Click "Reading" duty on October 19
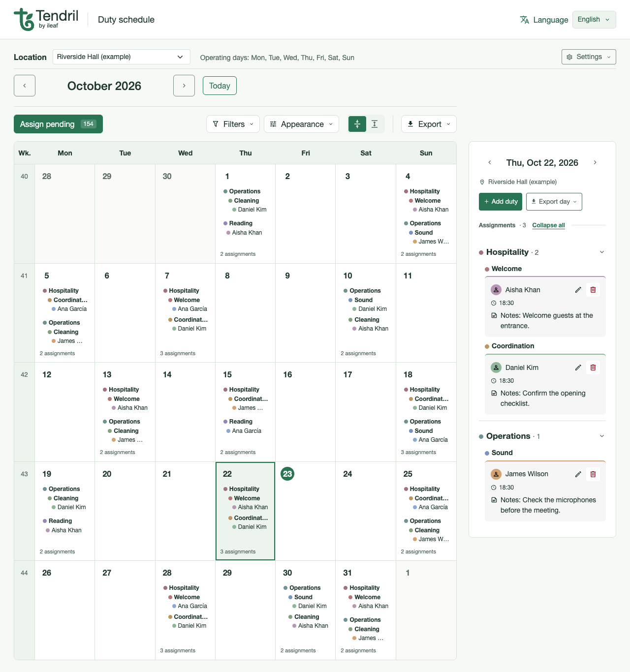 pos(60,521)
